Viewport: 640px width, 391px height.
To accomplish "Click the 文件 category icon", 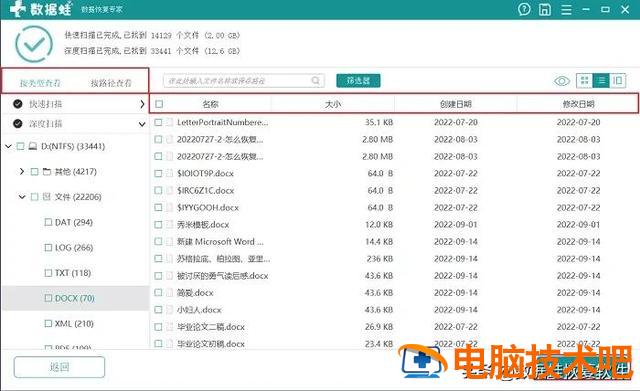I will pyautogui.click(x=47, y=197).
